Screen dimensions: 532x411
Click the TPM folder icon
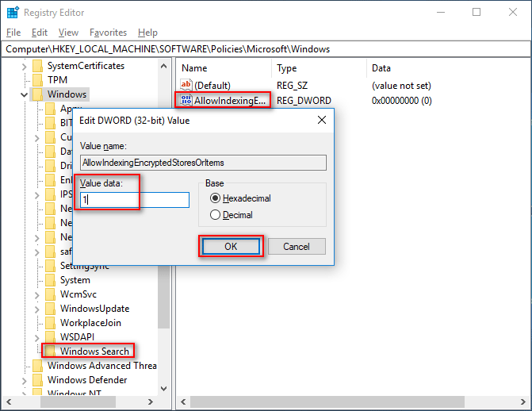[38, 80]
